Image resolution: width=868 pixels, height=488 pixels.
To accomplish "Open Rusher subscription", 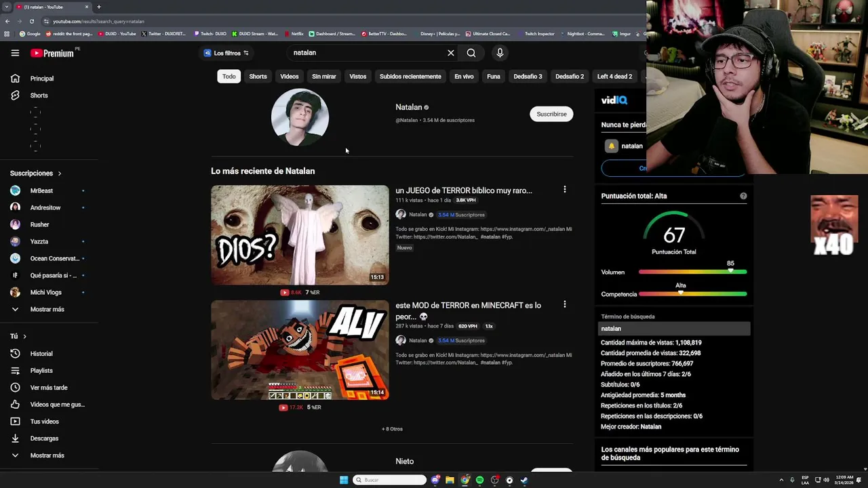I will coord(39,225).
